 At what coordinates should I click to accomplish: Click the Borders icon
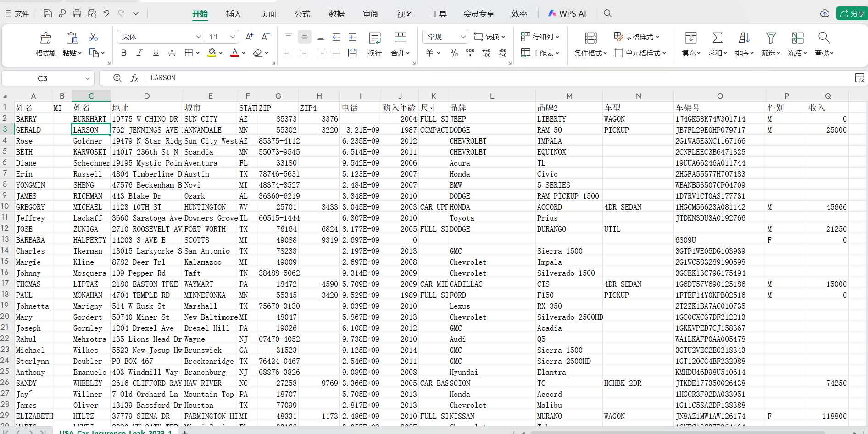[x=189, y=53]
